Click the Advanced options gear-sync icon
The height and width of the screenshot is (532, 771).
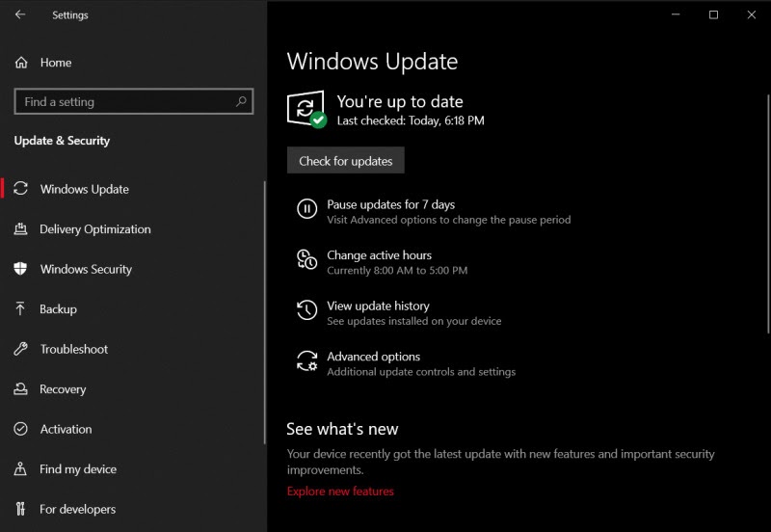coord(306,360)
